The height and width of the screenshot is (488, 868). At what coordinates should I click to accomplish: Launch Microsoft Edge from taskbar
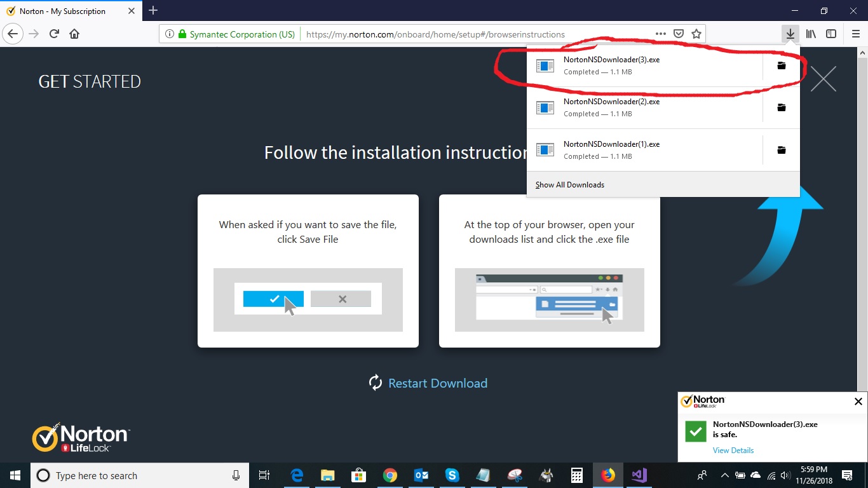click(297, 475)
